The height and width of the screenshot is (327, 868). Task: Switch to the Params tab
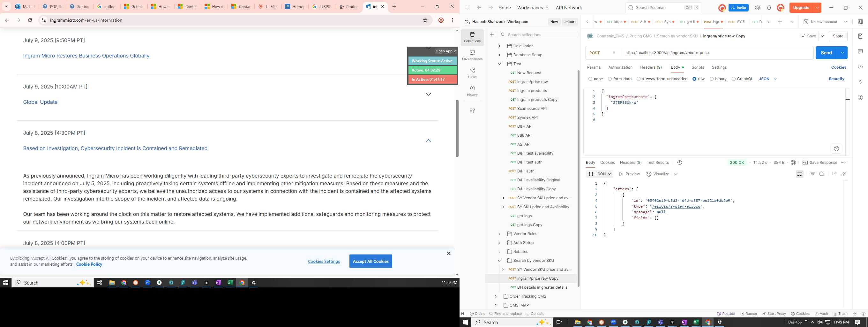pyautogui.click(x=594, y=67)
